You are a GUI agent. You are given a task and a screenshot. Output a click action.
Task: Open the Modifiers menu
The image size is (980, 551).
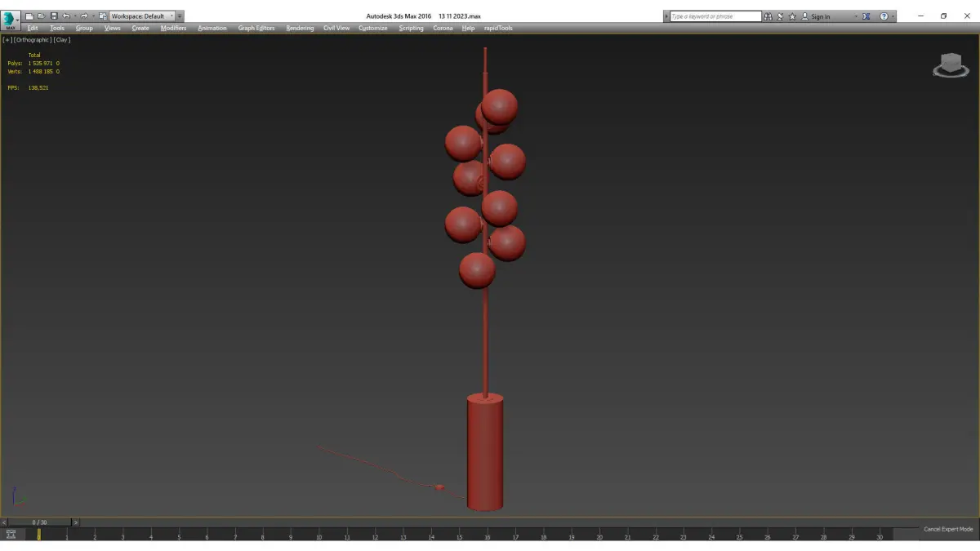tap(173, 28)
